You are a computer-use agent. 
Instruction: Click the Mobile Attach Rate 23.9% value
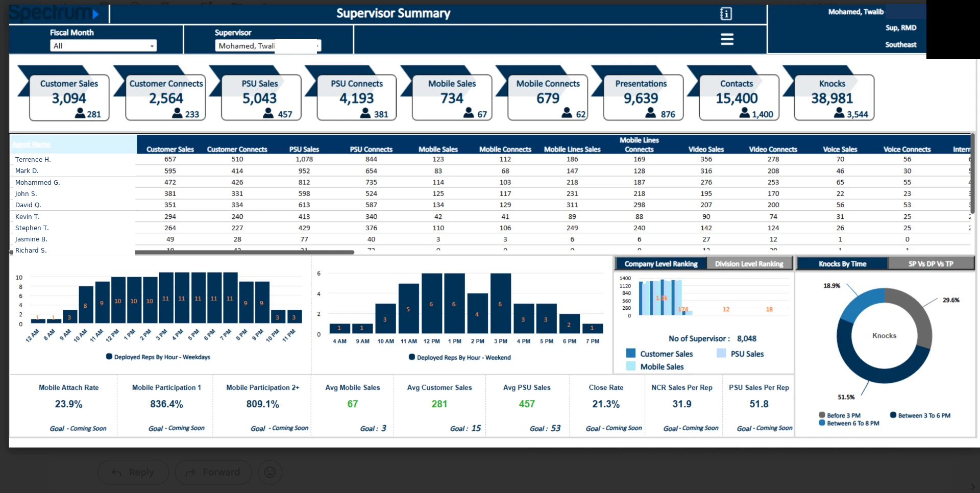click(68, 404)
